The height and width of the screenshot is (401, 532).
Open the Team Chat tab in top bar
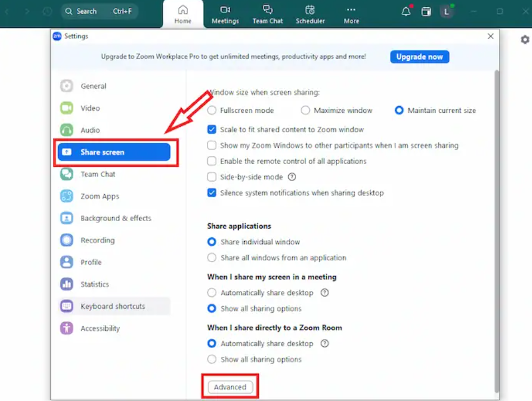click(x=268, y=14)
